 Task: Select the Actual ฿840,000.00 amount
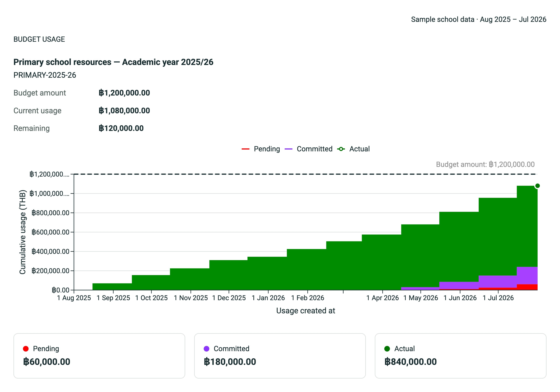point(411,362)
